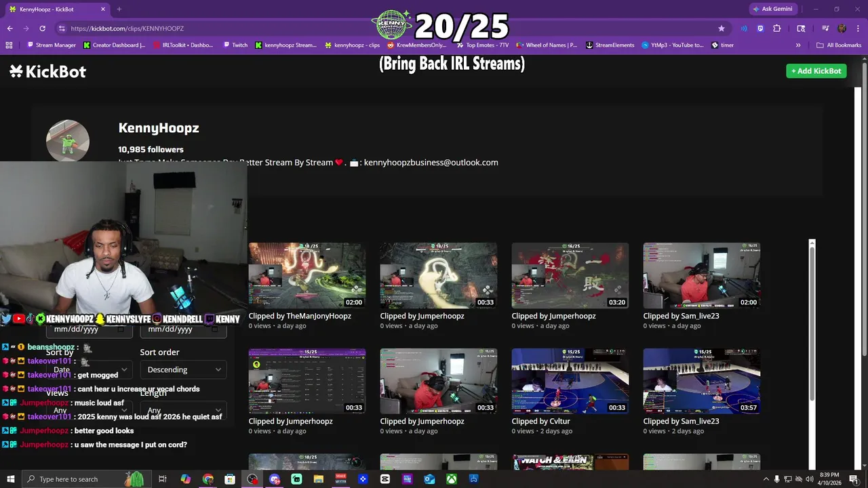Open the Chrome profile avatar

[842, 28]
